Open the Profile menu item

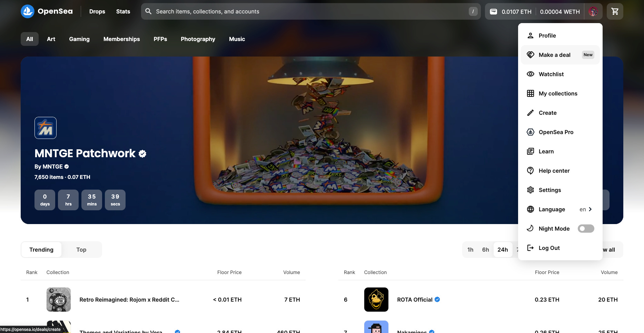[560, 36]
